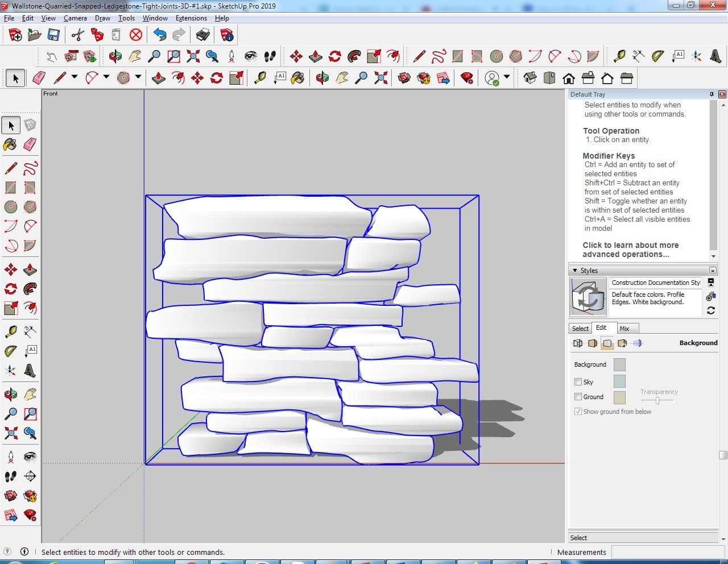This screenshot has height=564, width=728.
Task: Enable the Sky checkbox
Action: click(x=578, y=382)
